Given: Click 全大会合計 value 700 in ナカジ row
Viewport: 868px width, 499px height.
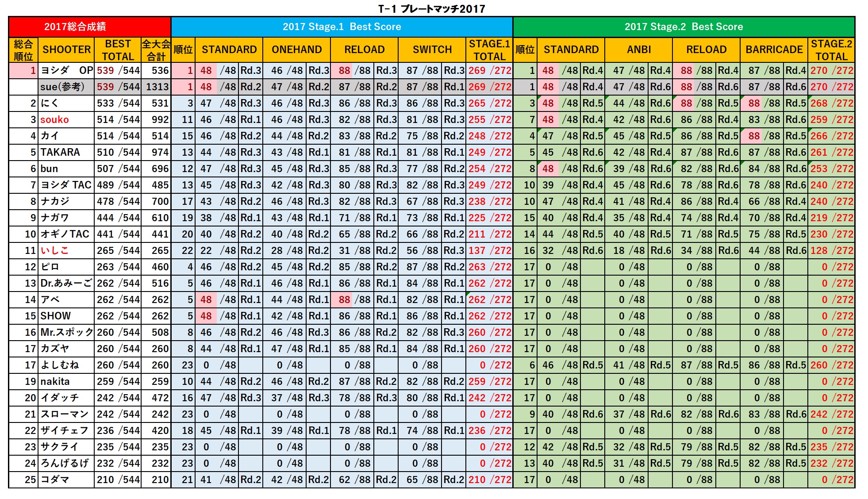Looking at the screenshot, I should click(x=160, y=201).
